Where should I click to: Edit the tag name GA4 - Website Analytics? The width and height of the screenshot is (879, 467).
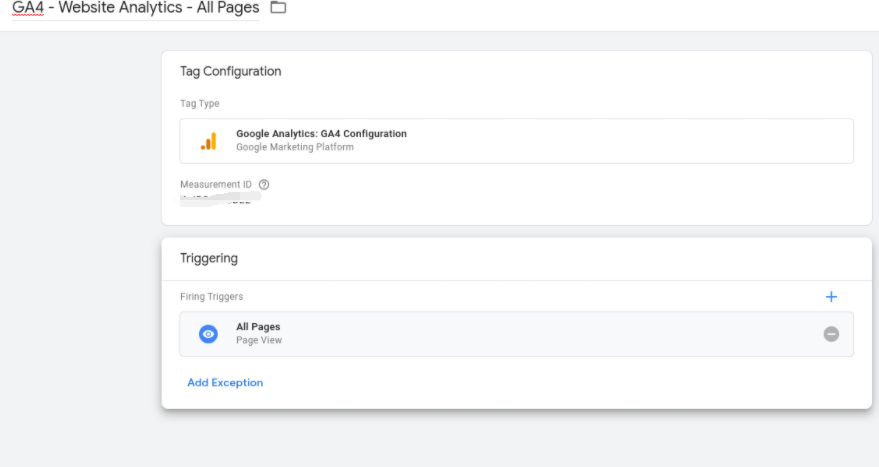(x=136, y=8)
